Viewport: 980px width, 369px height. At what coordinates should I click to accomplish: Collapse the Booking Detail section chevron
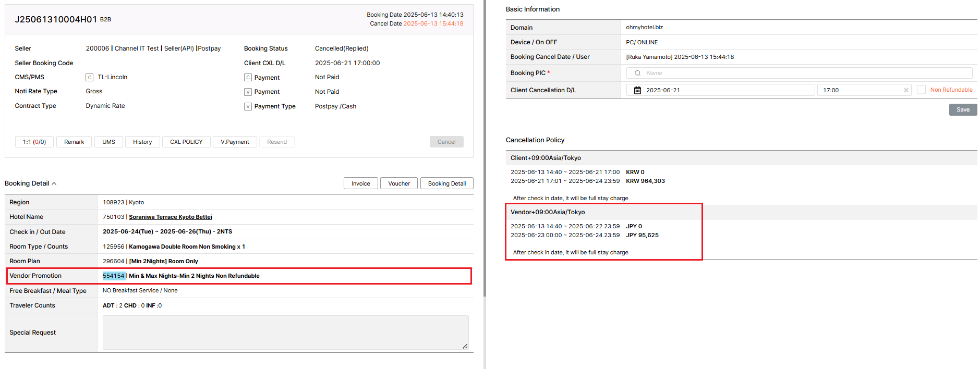(x=54, y=183)
